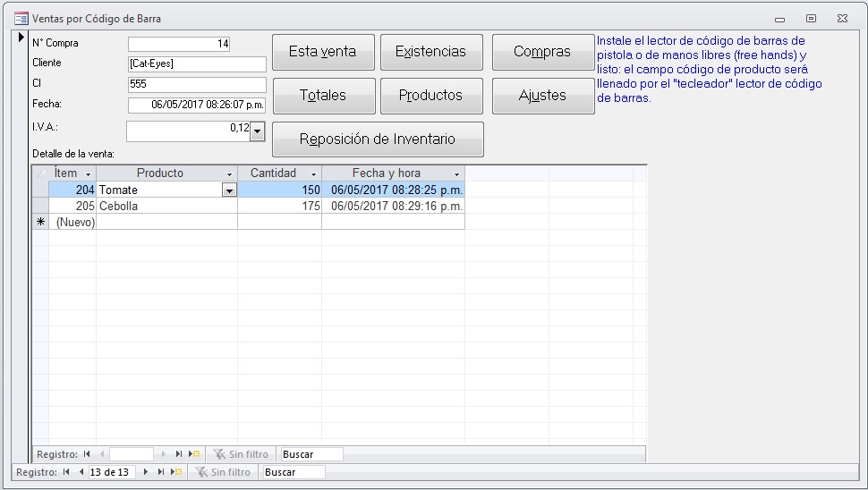Jump to last record in subform navigator
This screenshot has height=490, width=868.
tap(179, 454)
